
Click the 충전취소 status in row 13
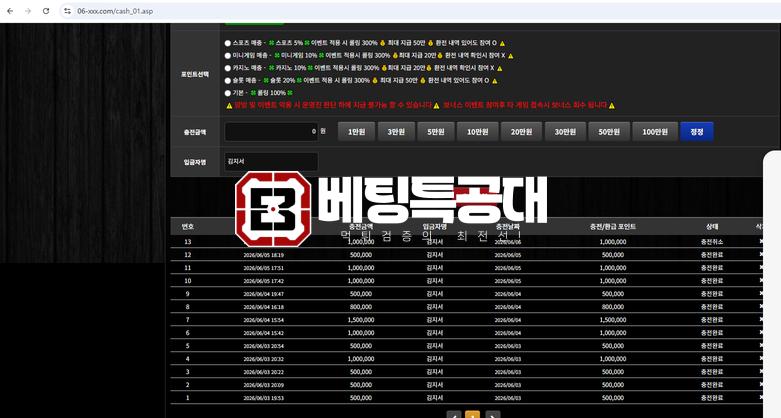[x=712, y=242]
